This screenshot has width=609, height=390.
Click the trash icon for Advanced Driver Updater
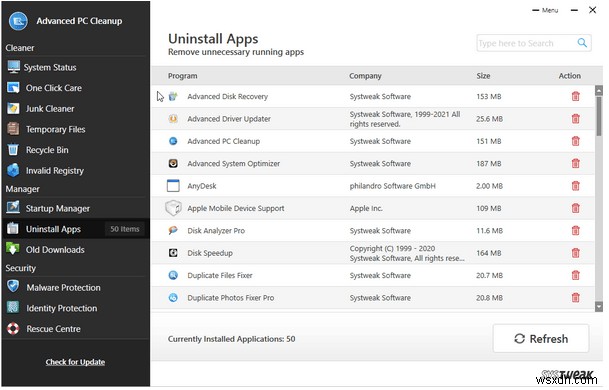click(575, 119)
